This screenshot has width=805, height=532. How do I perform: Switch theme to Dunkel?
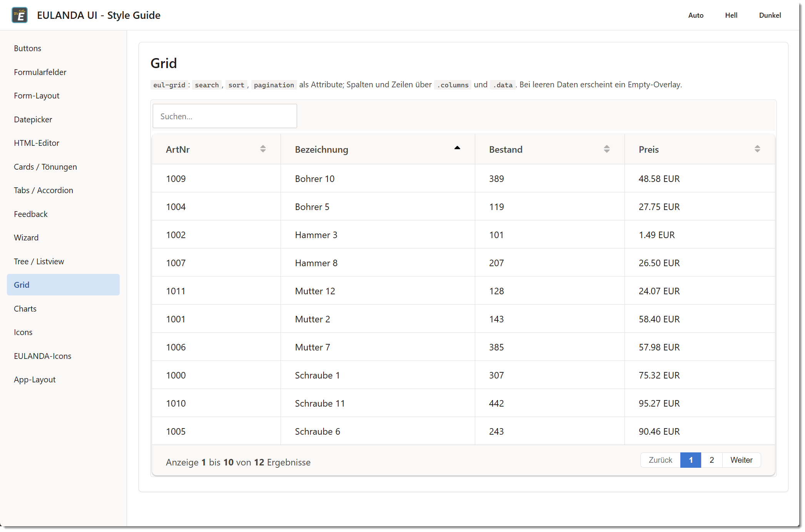(770, 15)
